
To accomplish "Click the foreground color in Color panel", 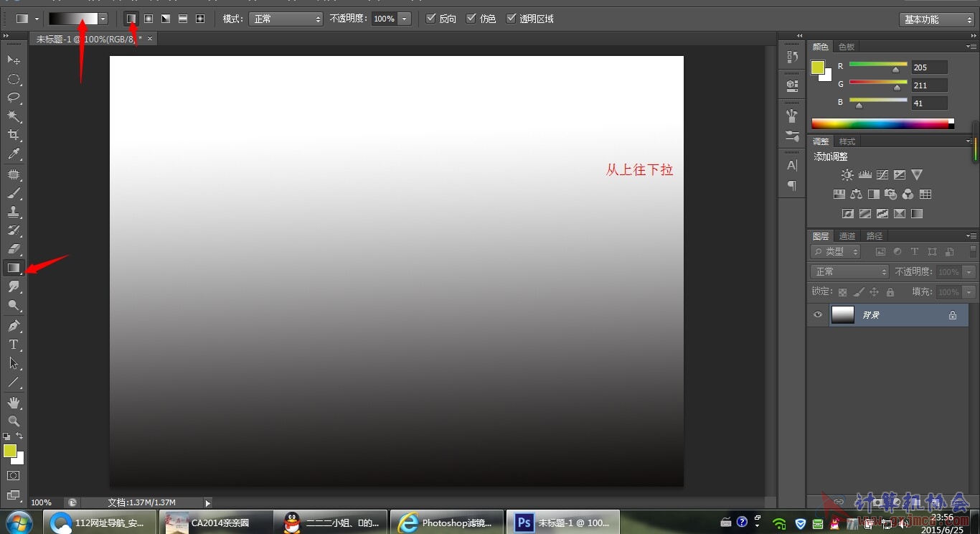I will (818, 67).
